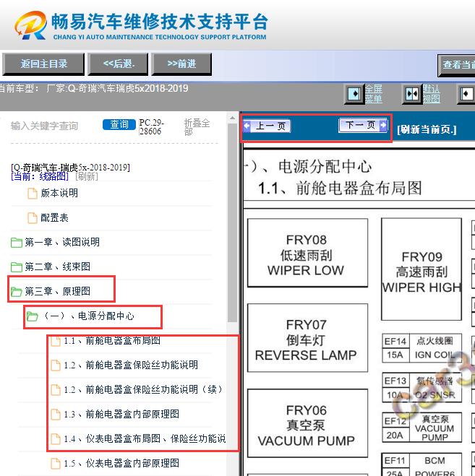Viewport: 475px width, 476px height.
Task: Click EF14 IGN COIL fuse cell
Action: click(x=421, y=348)
